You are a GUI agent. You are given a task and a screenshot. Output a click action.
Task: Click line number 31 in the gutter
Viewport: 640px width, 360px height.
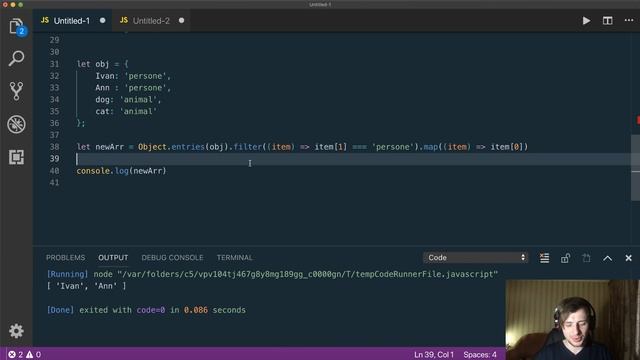[x=54, y=64]
